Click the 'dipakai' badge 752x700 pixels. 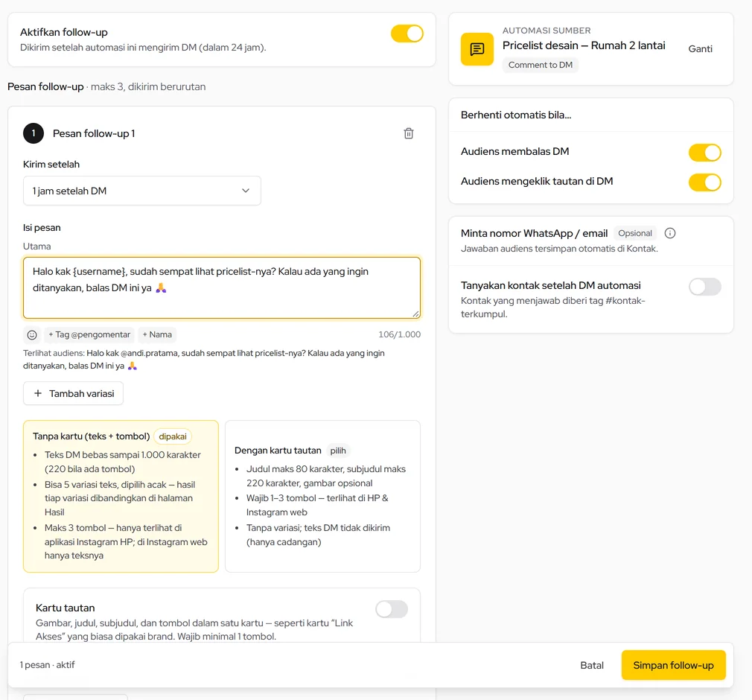point(173,436)
